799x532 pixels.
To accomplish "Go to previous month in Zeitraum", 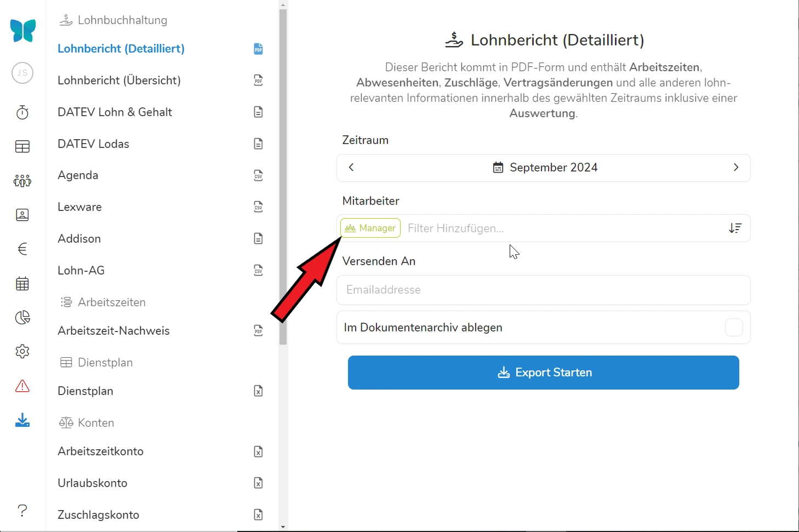I will tap(351, 168).
